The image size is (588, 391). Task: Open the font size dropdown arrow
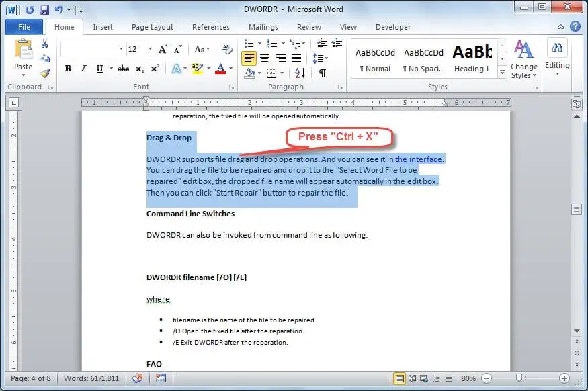[x=150, y=49]
